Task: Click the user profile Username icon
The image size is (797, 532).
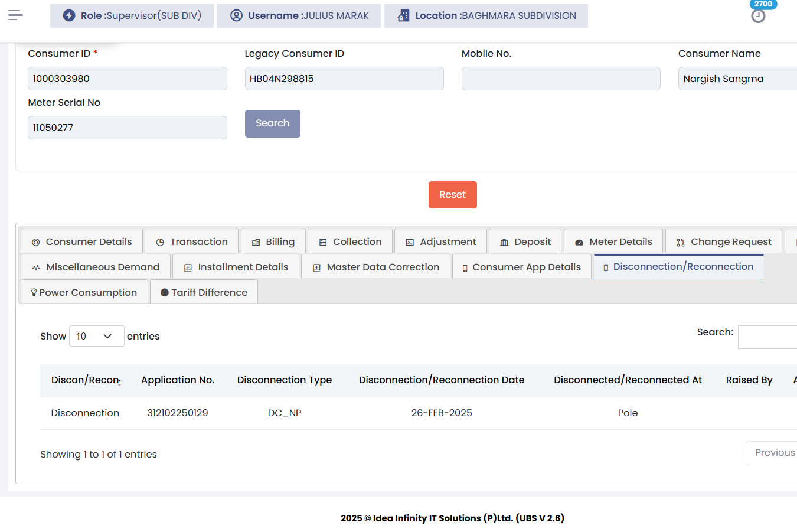Action: pyautogui.click(x=236, y=15)
